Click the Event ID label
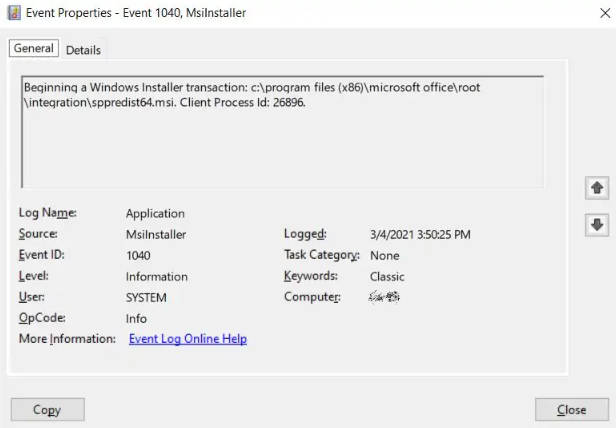Screen dimensions: 616x428 pos(42,255)
